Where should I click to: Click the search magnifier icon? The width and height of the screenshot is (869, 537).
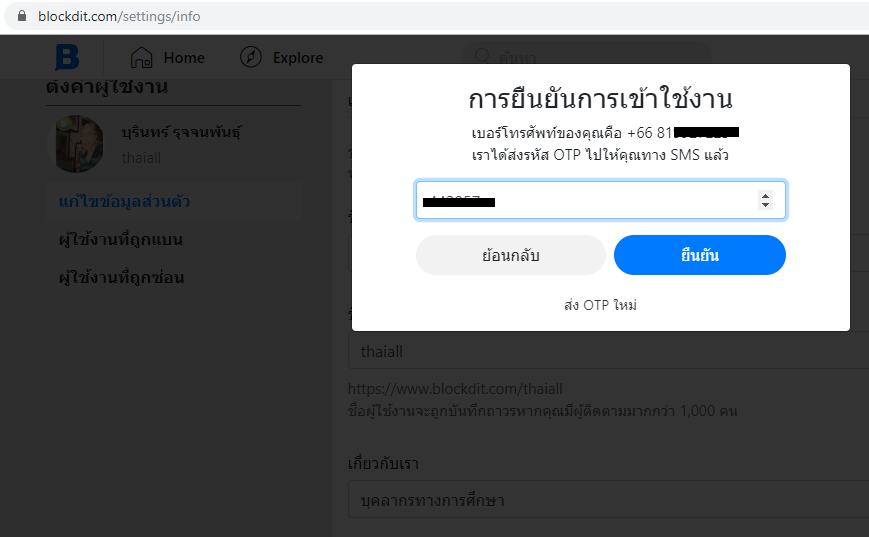[x=482, y=56]
